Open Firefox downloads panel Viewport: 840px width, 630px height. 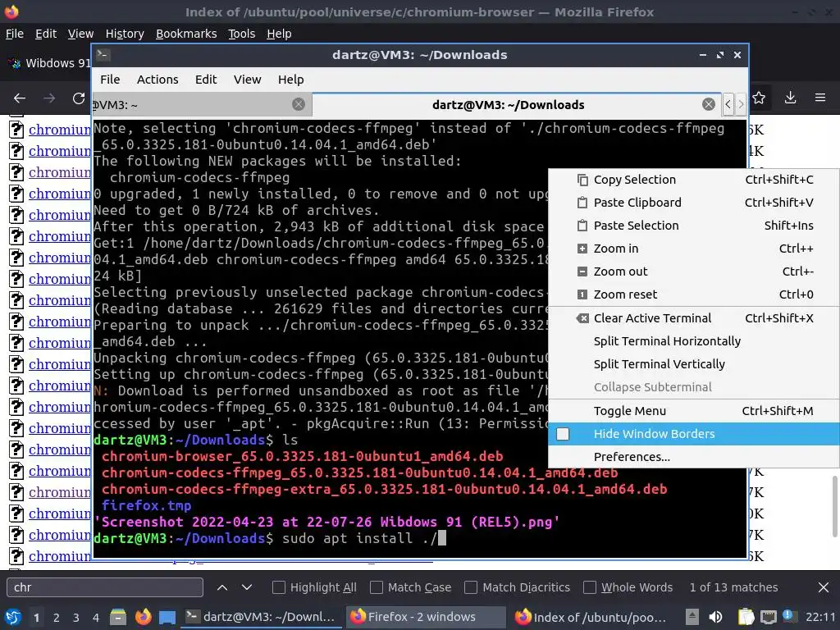coord(790,98)
